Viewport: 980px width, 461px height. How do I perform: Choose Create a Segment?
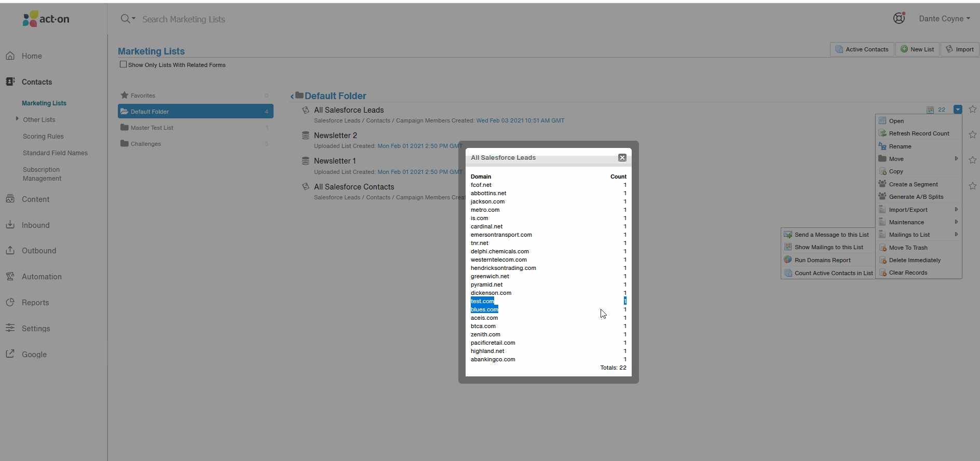pos(919,184)
